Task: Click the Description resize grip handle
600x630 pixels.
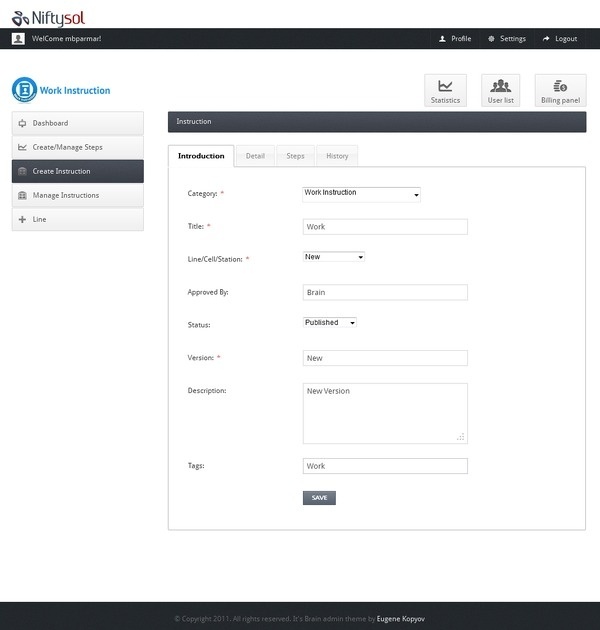Action: point(461,437)
